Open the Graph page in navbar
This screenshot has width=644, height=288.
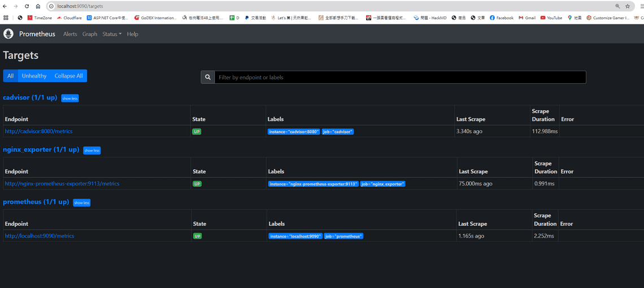pos(90,34)
